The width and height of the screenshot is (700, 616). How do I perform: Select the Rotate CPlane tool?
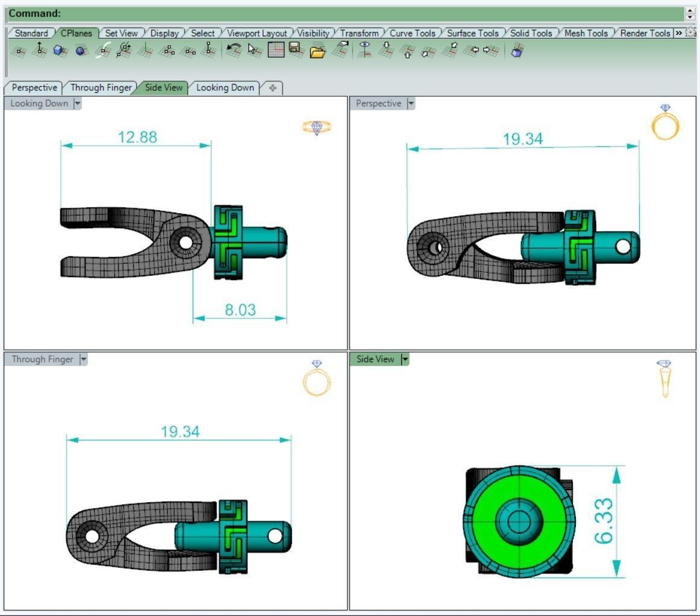pyautogui.click(x=124, y=50)
